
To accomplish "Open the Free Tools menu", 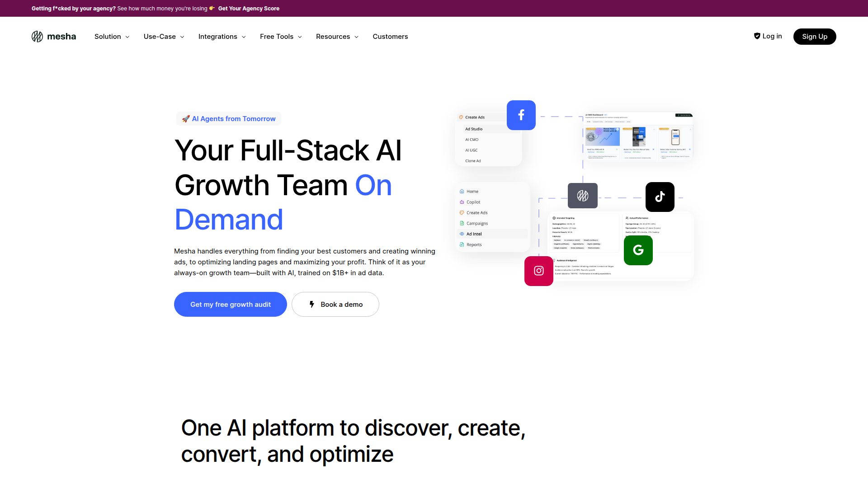I will (x=281, y=37).
